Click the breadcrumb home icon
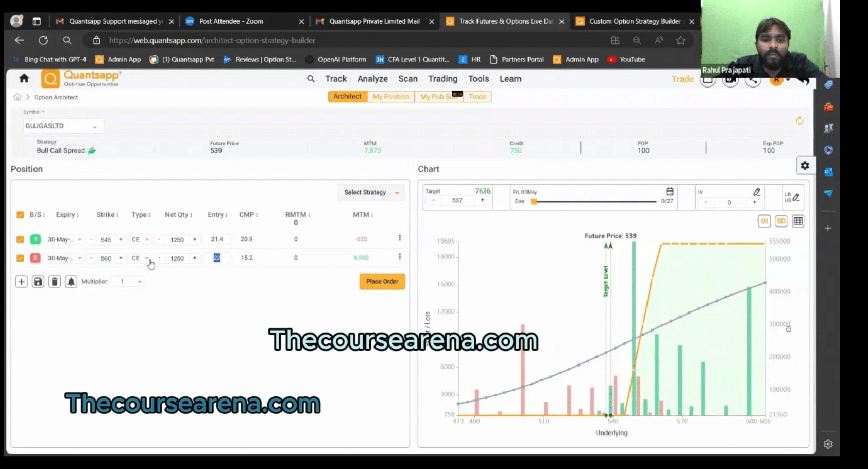Image resolution: width=868 pixels, height=469 pixels. pos(17,97)
